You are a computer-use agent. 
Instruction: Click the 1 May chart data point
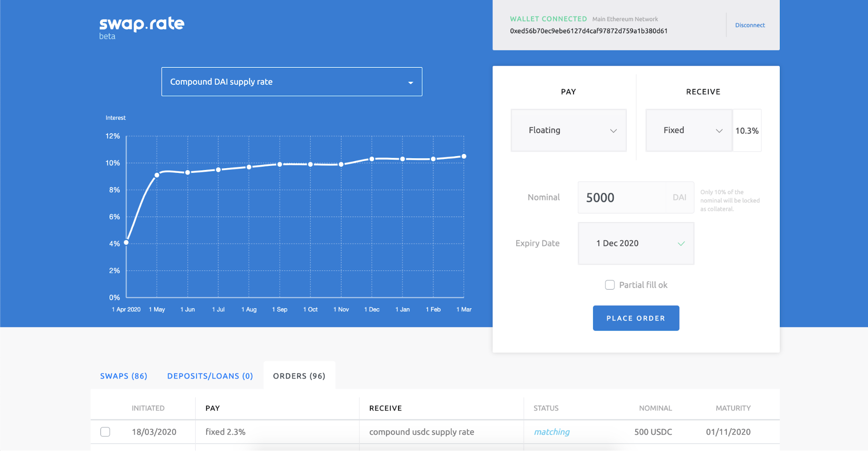point(157,175)
